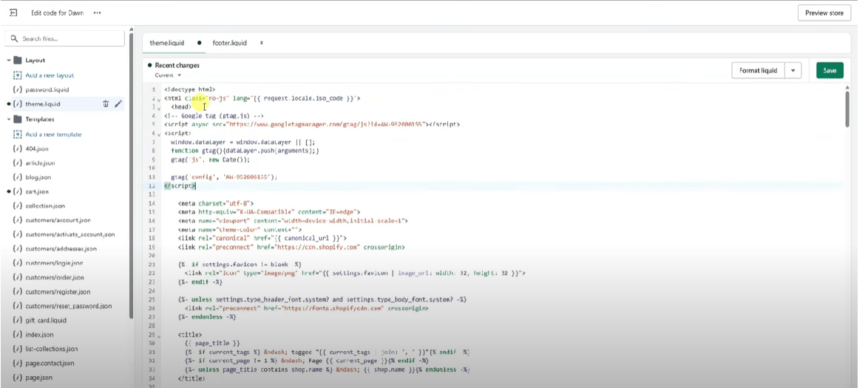Viewport: 868px width, 388px height.
Task: Select the theme.liquid editor tab
Action: tap(167, 43)
